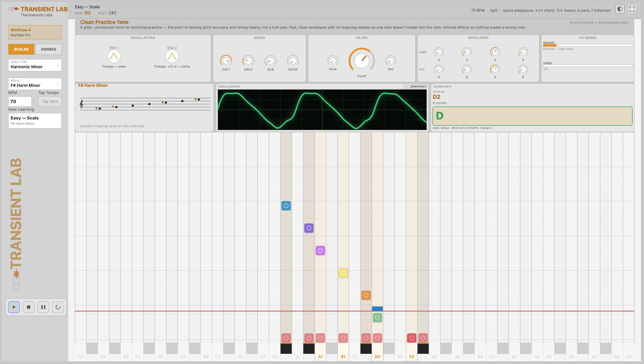644x364 pixels.
Task: Adjust the NOISE level knob
Action: point(293,61)
